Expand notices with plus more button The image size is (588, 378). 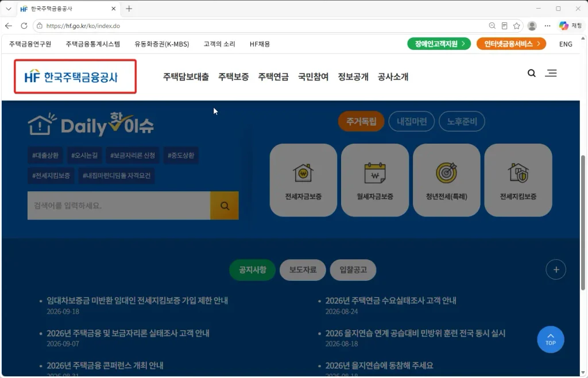coord(556,269)
